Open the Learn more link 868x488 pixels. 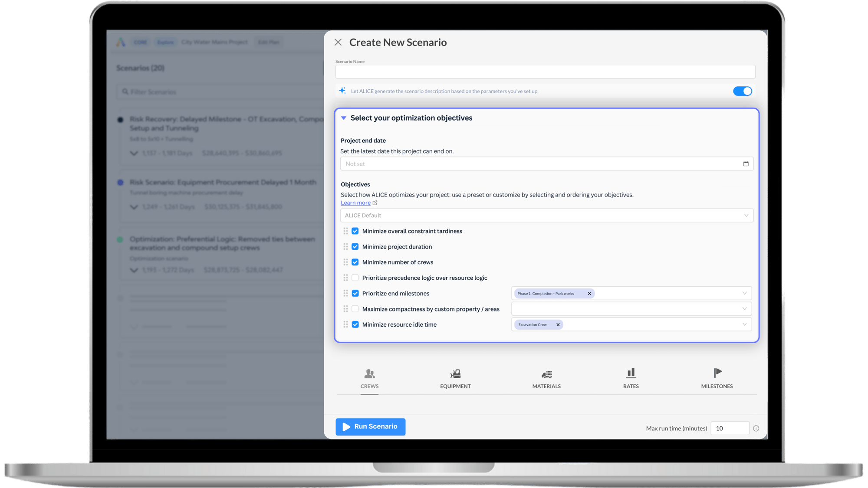coord(356,203)
